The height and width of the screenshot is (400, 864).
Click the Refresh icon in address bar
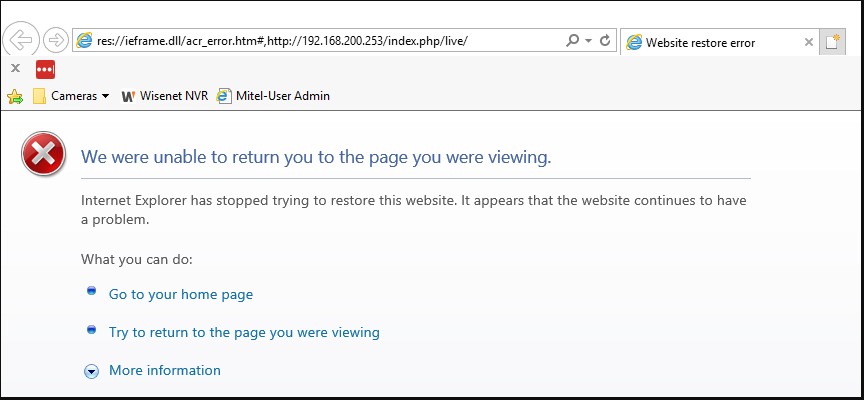[x=605, y=40]
